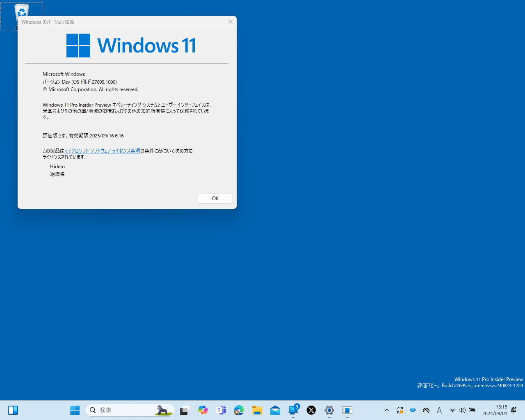Expand the hidden system tray icons
The height and width of the screenshot is (420, 525).
387,410
